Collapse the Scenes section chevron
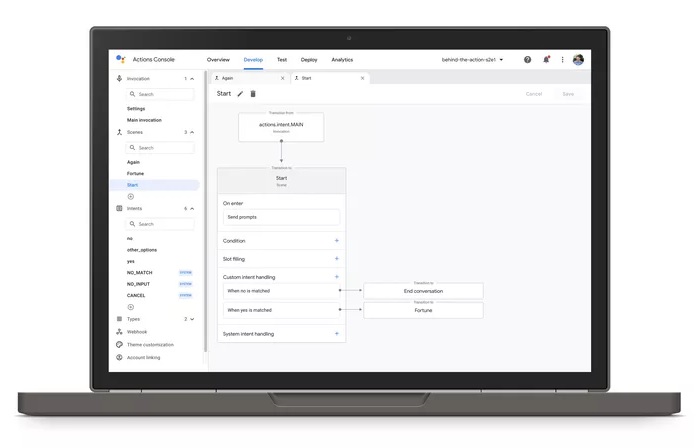This screenshot has height=448, width=700. (192, 132)
